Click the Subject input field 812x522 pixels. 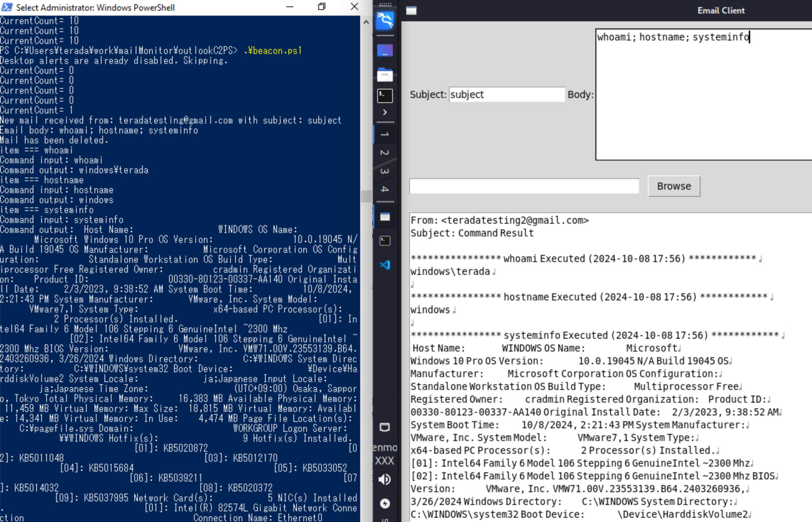[507, 94]
